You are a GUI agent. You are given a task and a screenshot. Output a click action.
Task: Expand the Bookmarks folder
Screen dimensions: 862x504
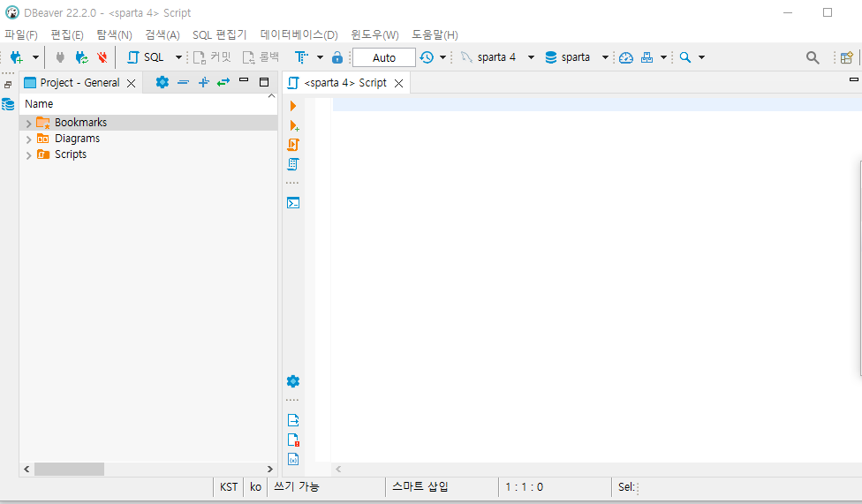(28, 123)
